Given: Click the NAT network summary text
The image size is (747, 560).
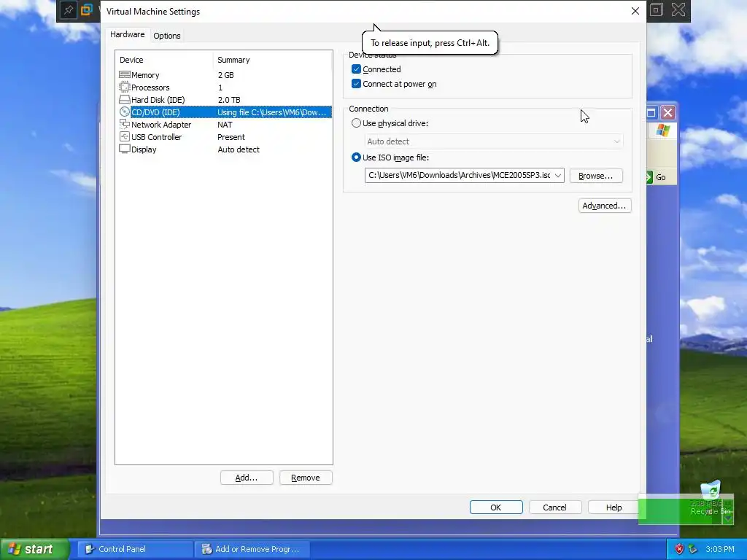Looking at the screenshot, I should 225,124.
